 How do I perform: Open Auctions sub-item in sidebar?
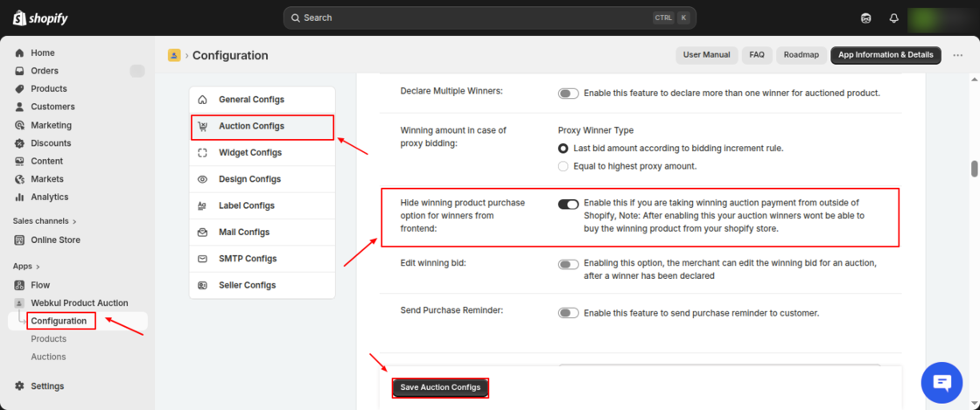(49, 358)
